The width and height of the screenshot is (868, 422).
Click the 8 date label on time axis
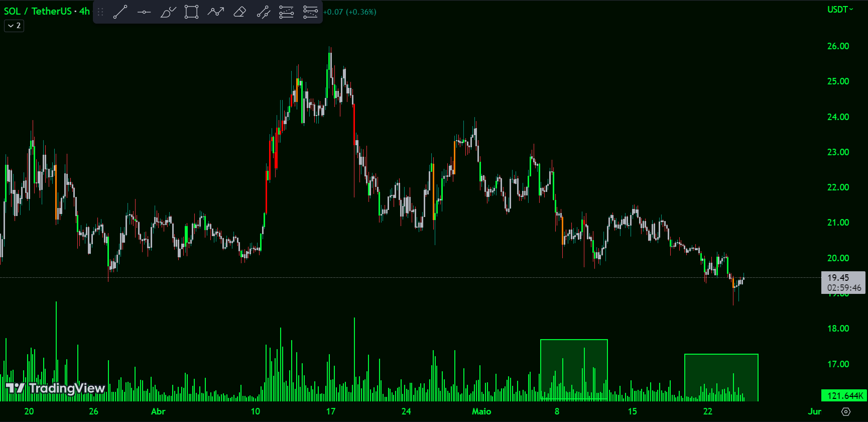[557, 411]
